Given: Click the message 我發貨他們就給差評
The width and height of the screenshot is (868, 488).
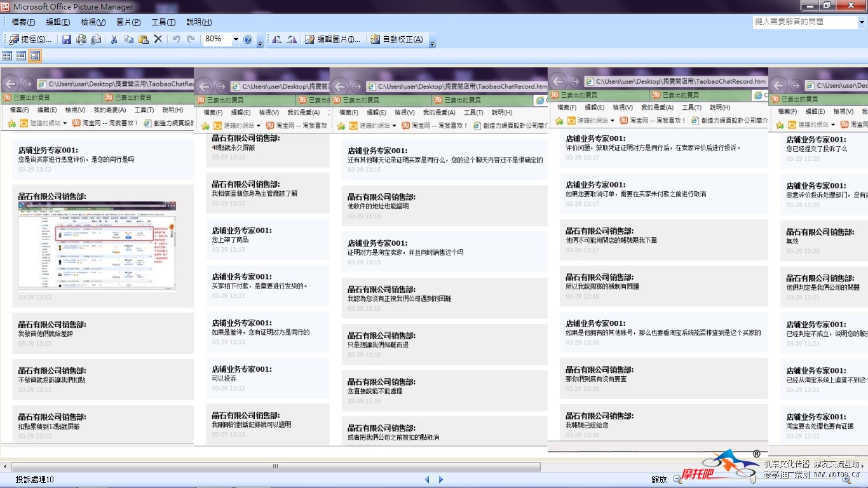Looking at the screenshot, I should (x=46, y=334).
